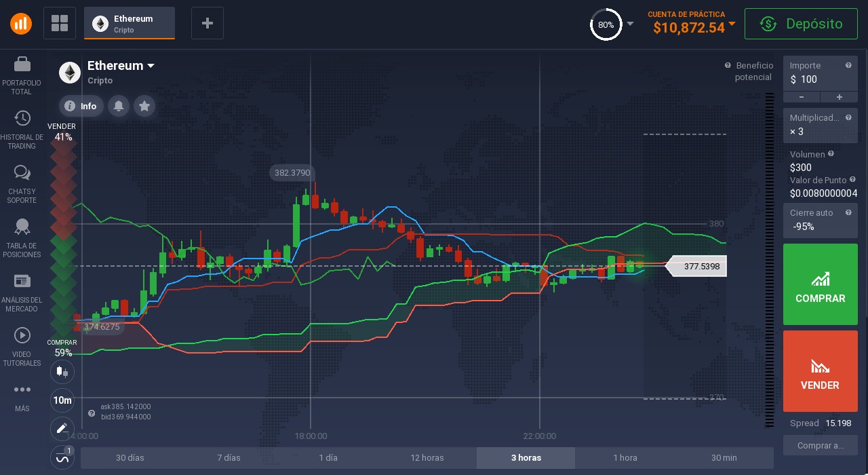Screen dimensions: 868x475
Task: Open Tabla de Posiciones medal icon
Action: pos(22,227)
